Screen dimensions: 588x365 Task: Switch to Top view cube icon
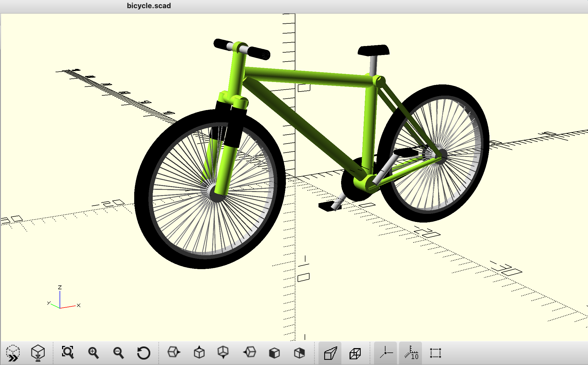click(x=199, y=352)
